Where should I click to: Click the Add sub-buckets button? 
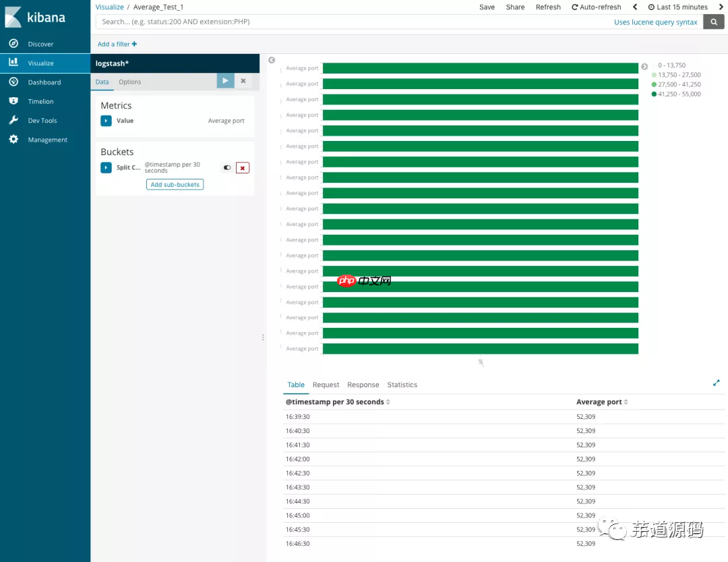(x=175, y=184)
